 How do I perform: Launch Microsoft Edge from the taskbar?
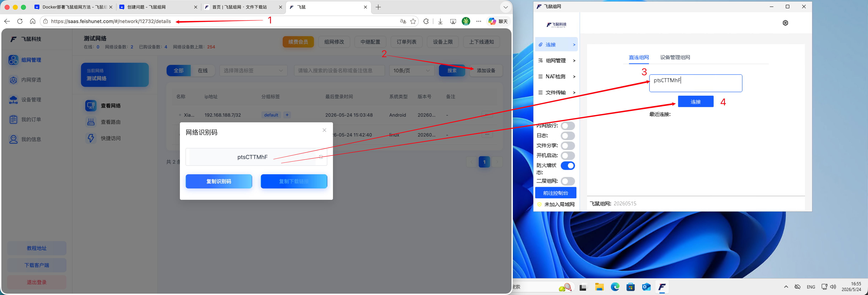pyautogui.click(x=615, y=287)
